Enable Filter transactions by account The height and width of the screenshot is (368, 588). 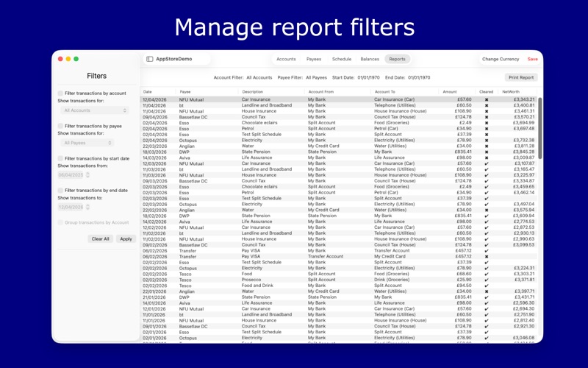60,93
